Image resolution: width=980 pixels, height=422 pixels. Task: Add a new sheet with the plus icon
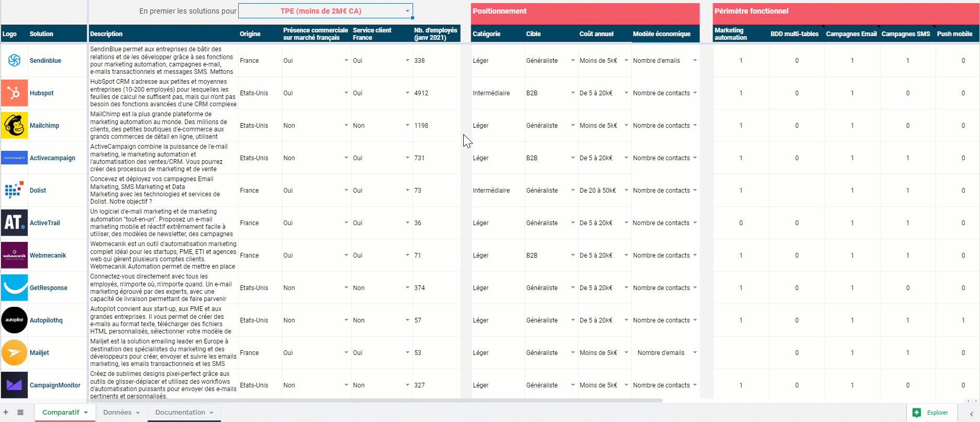point(6,413)
